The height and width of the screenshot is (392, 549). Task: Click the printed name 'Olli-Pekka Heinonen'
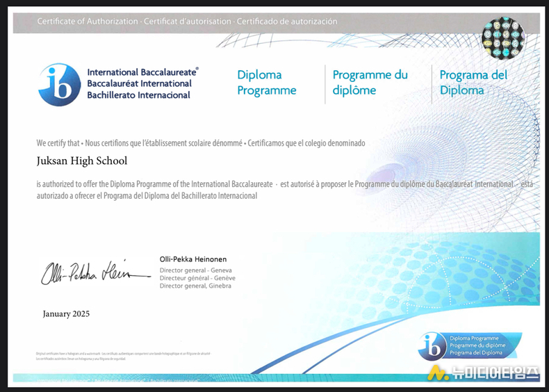pyautogui.click(x=193, y=259)
